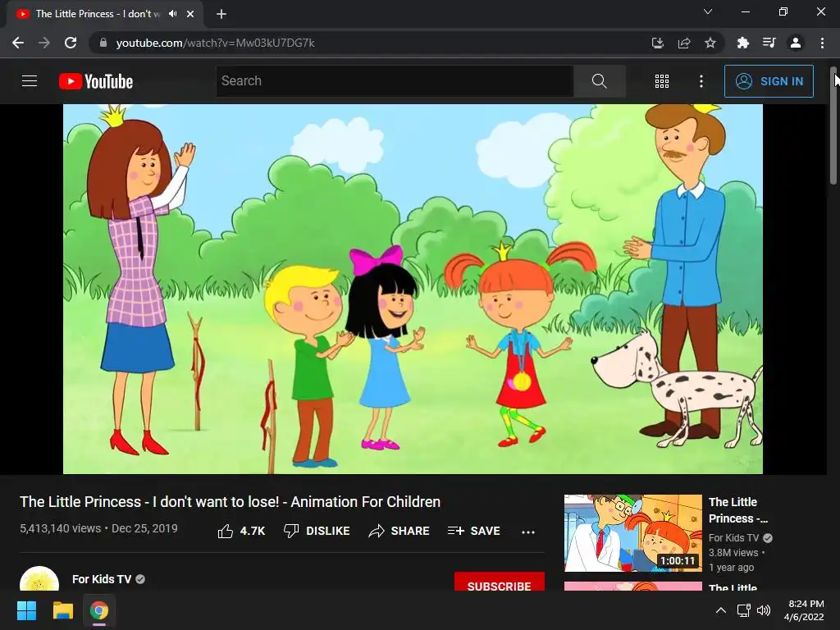840x630 pixels.
Task: Open the recommended 1:00:11 video thumbnail
Action: coord(632,533)
